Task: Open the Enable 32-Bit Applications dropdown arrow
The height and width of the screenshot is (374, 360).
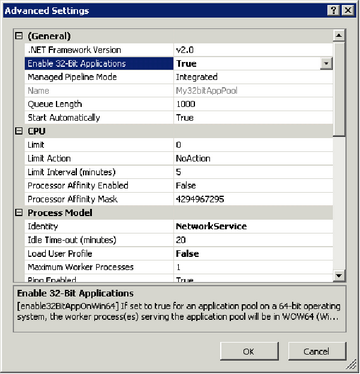Action: 326,63
